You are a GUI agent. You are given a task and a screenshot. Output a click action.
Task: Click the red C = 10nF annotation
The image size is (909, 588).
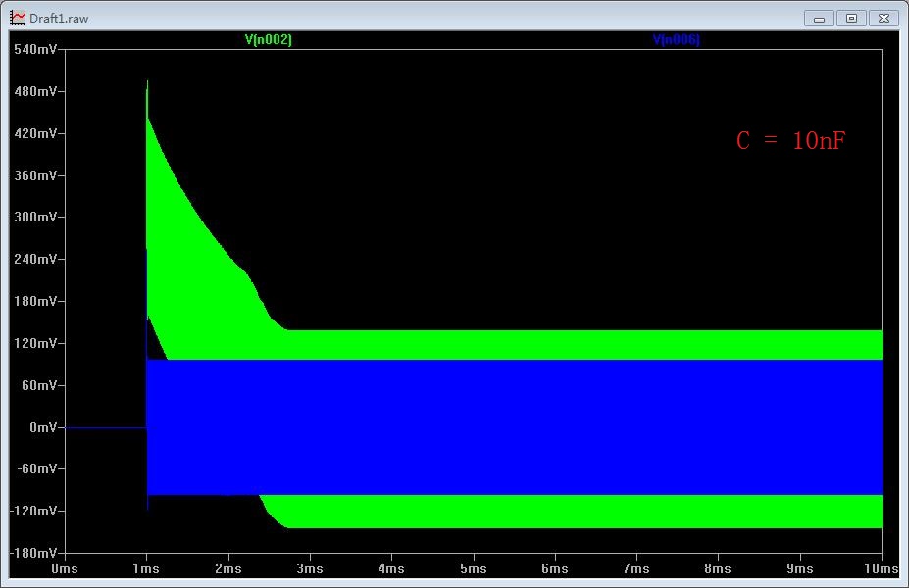[790, 141]
